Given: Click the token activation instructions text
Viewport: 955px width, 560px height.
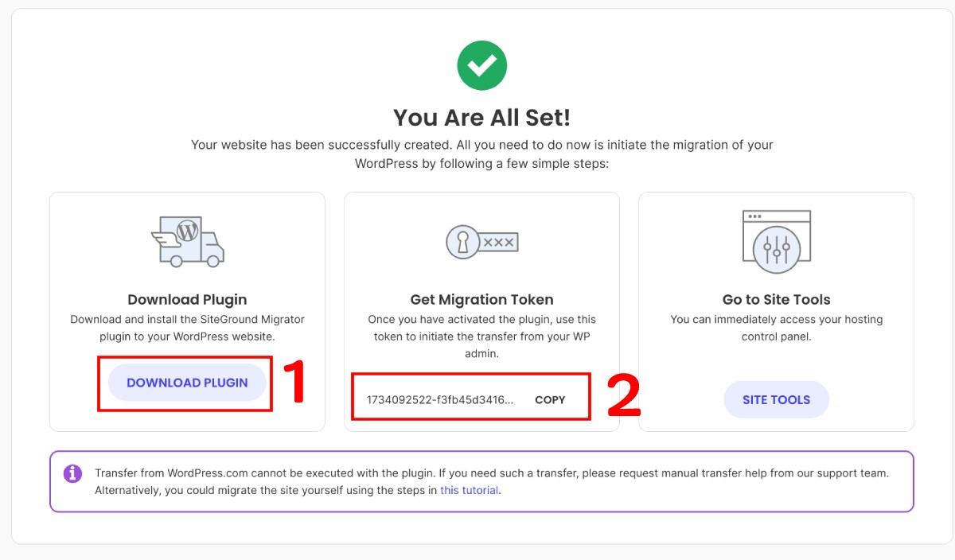Looking at the screenshot, I should 481,336.
